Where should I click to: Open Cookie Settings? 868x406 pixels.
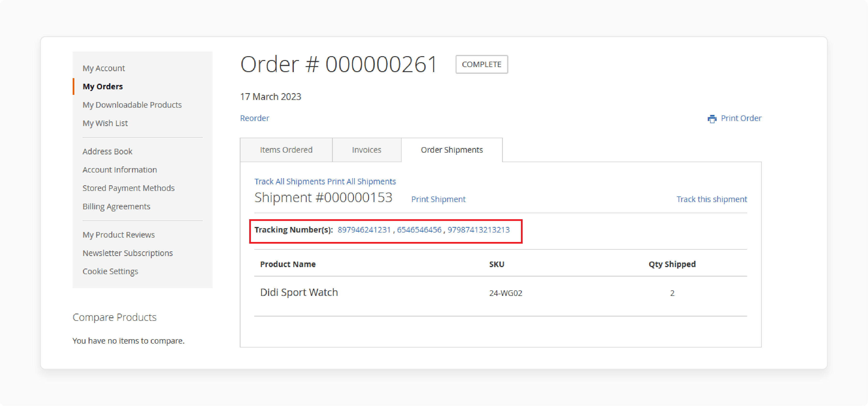pyautogui.click(x=110, y=271)
